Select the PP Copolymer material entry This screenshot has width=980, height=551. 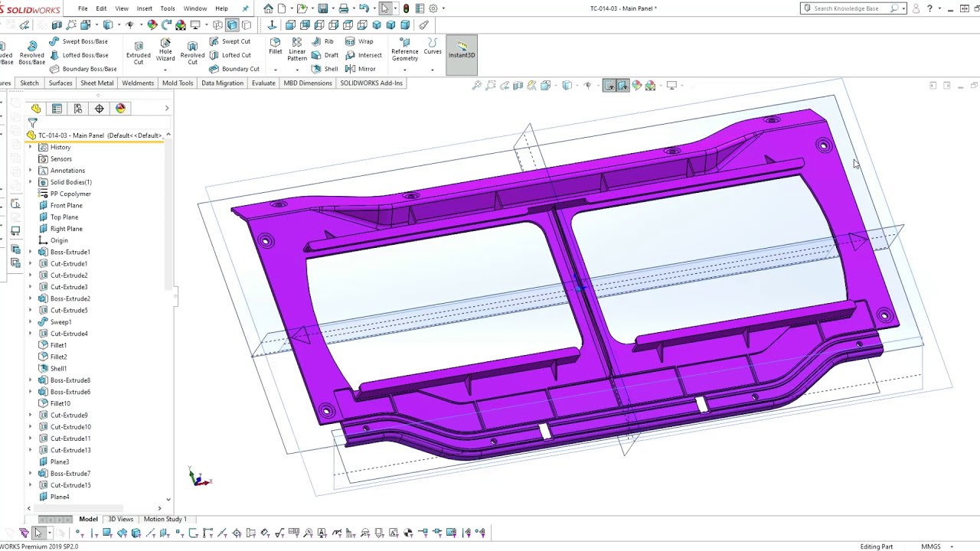70,194
